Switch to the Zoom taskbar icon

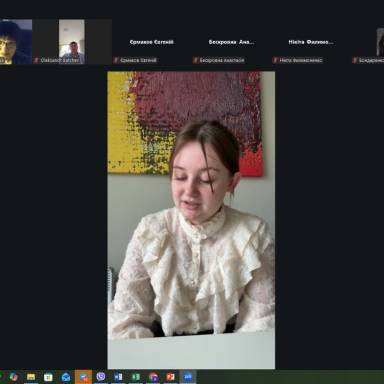coord(188,377)
